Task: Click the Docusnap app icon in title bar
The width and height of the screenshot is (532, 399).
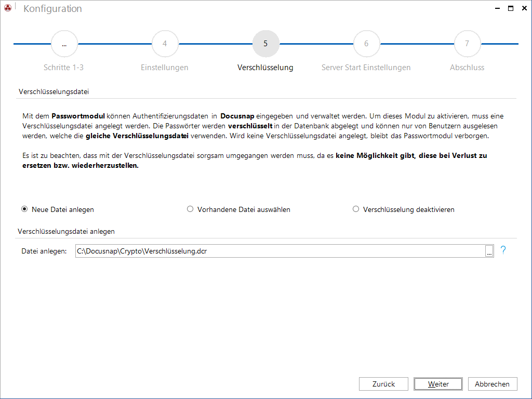Action: (8, 8)
